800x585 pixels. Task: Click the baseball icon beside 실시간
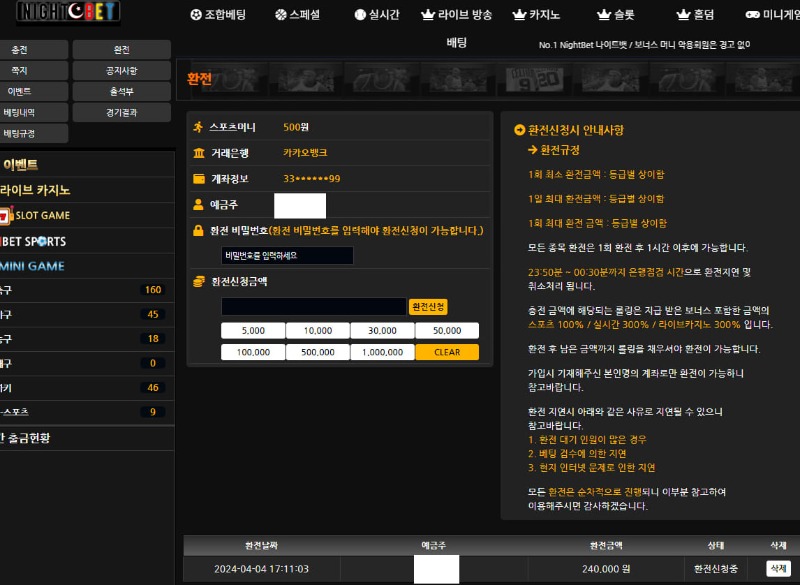pyautogui.click(x=360, y=15)
